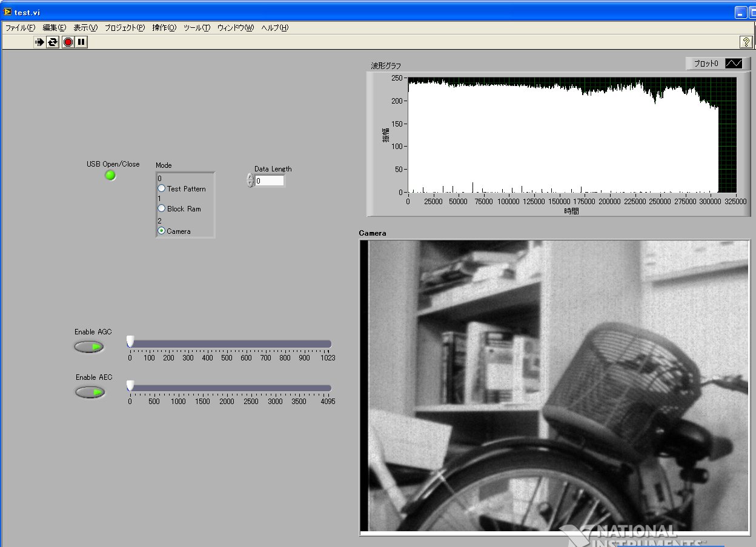
Task: Click the Data Length increment/decrement stepper
Action: pyautogui.click(x=250, y=181)
